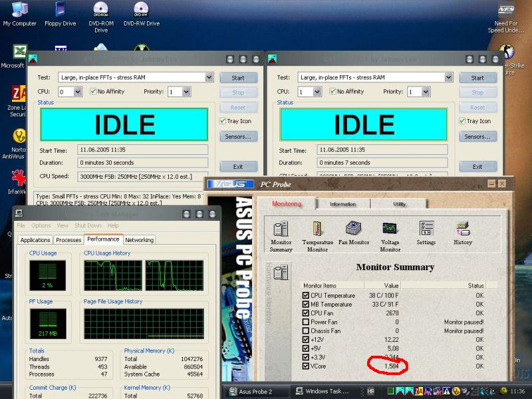
Task: Click Start in the right stress window
Action: click(x=477, y=78)
